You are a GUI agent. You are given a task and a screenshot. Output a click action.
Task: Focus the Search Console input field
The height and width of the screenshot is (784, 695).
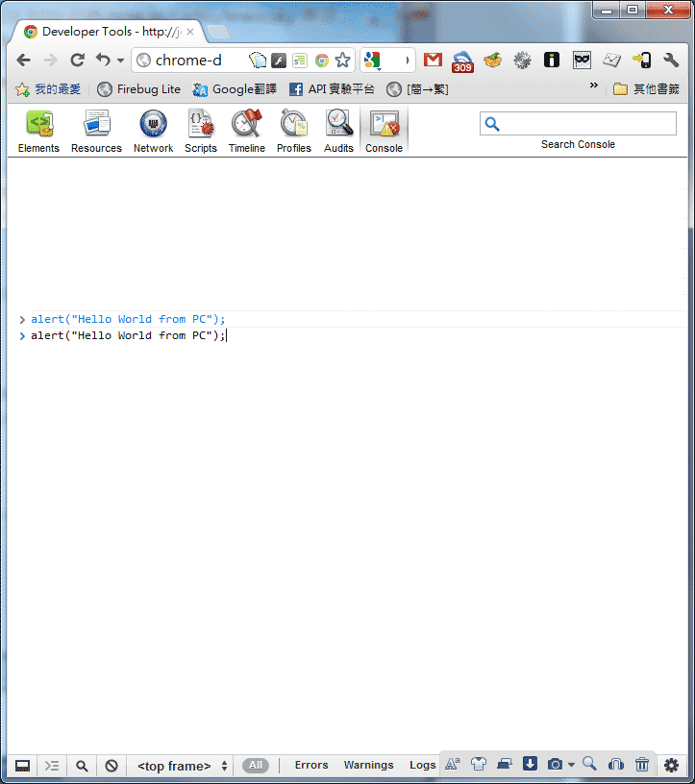coord(578,124)
